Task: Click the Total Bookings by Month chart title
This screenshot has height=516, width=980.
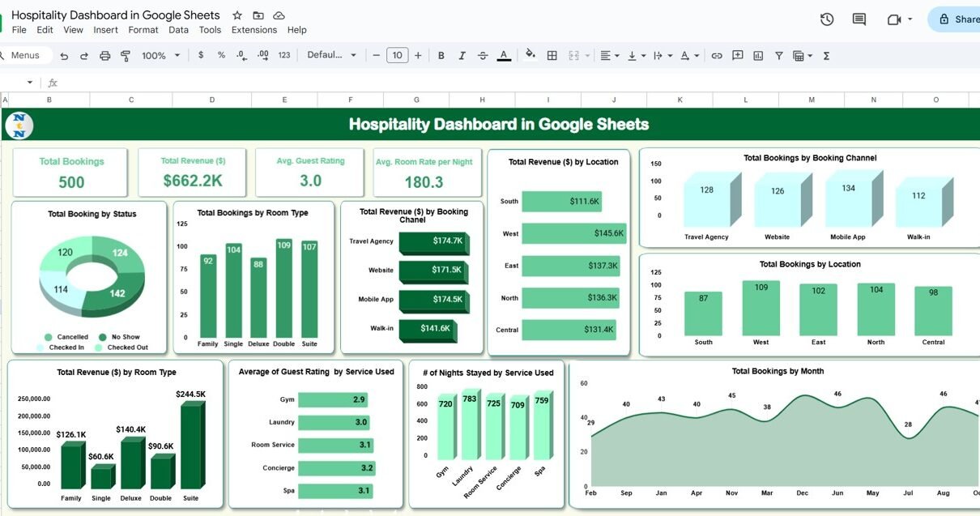Action: [x=778, y=371]
